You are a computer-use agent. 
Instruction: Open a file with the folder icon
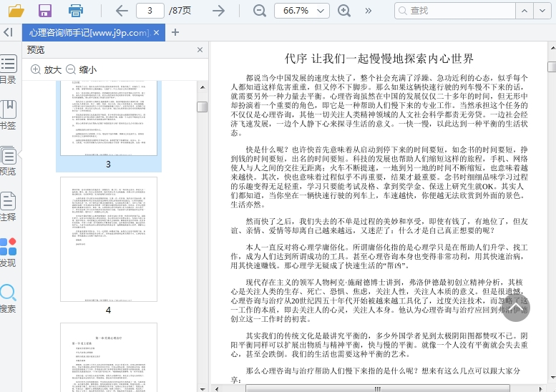[x=16, y=11]
